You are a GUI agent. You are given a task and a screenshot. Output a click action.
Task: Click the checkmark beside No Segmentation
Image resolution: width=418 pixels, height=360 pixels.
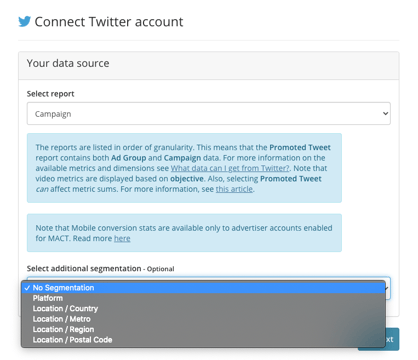pyautogui.click(x=27, y=288)
